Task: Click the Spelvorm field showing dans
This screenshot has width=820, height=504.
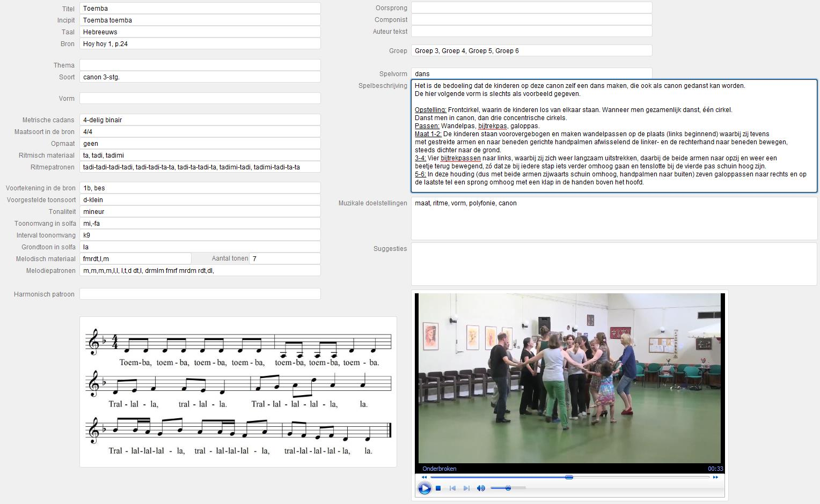Action: (531, 74)
